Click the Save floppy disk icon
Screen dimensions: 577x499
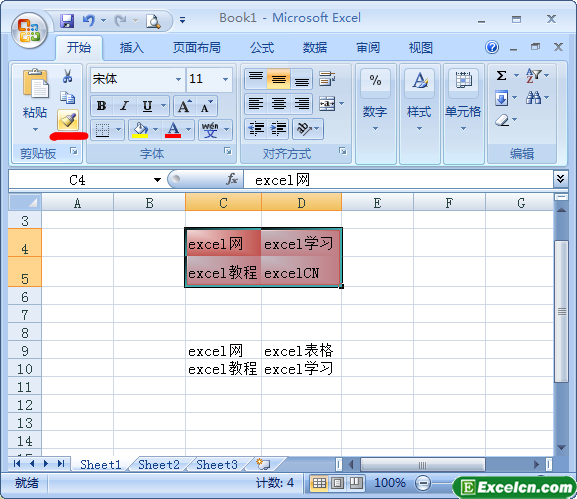point(67,21)
